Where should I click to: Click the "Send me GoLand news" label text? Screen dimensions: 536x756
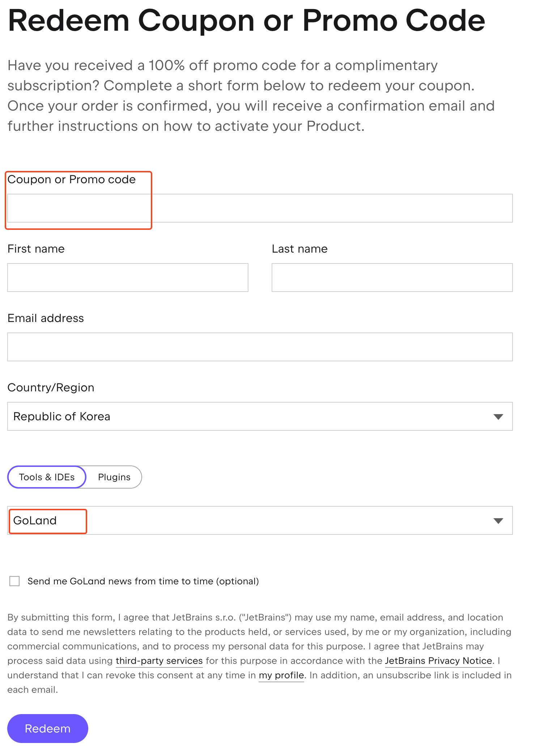143,581
